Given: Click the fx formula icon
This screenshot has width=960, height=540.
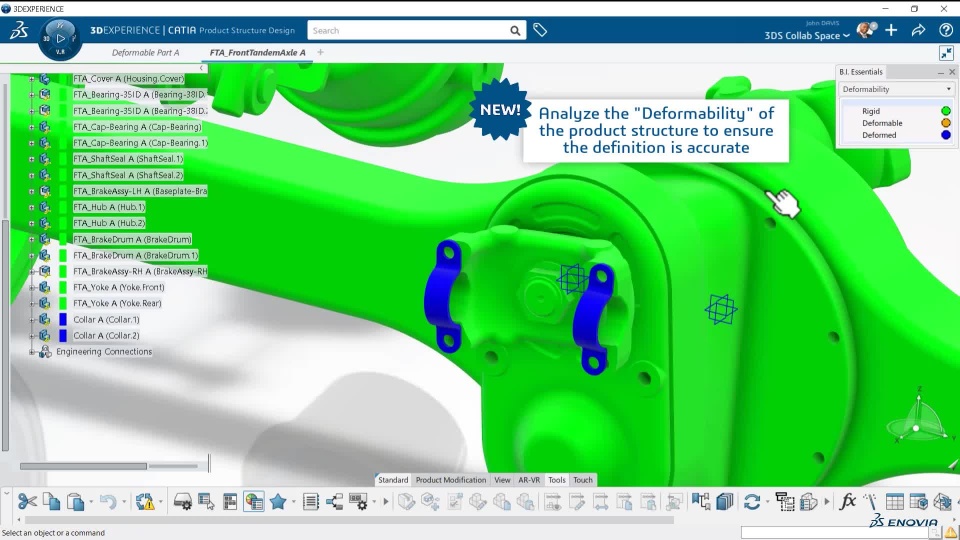Looking at the screenshot, I should pos(847,502).
